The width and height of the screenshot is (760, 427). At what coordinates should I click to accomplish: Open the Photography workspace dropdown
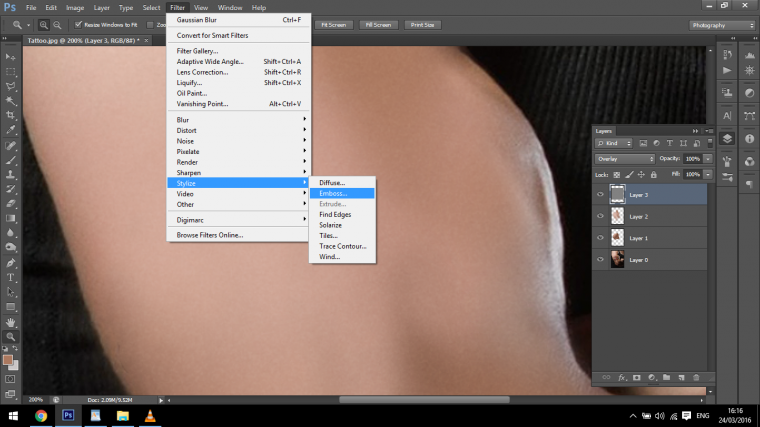pyautogui.click(x=722, y=25)
